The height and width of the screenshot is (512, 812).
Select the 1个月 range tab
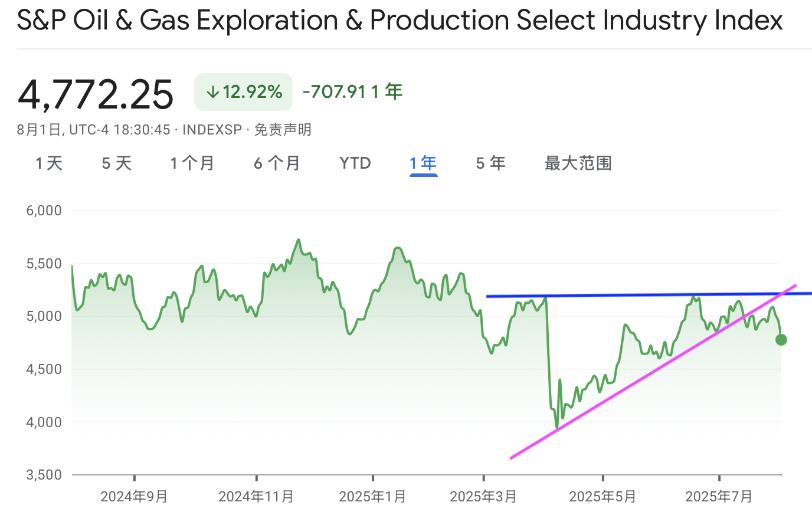[192, 163]
